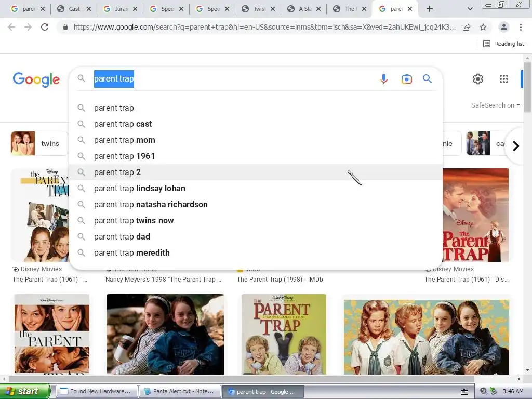
Task: Choose 'parent trap meredith' suggestion
Action: point(256,253)
